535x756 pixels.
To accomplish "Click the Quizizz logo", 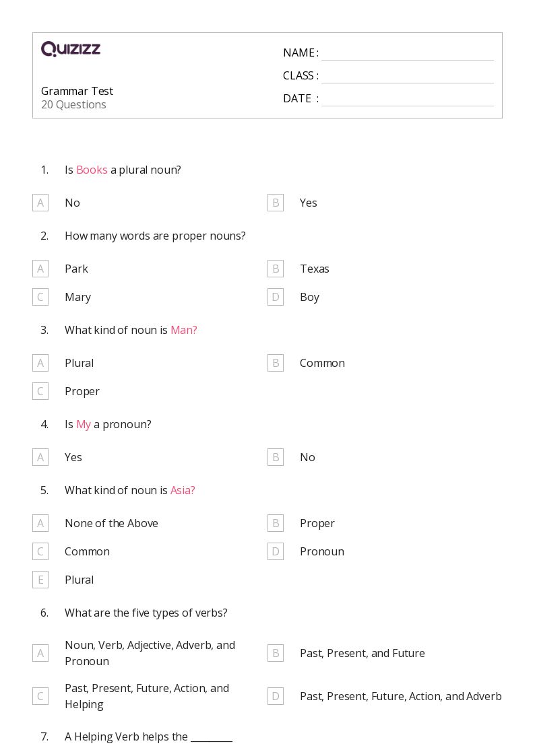I will coord(71,49).
